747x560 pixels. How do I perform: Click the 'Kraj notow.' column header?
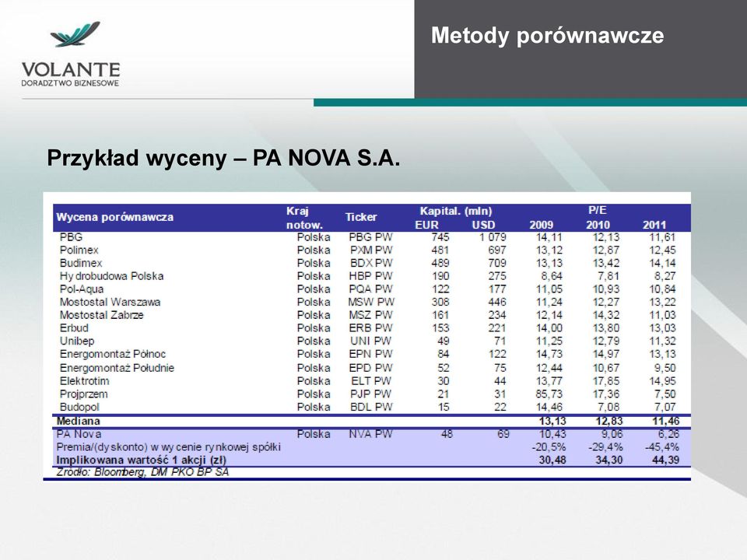point(304,218)
